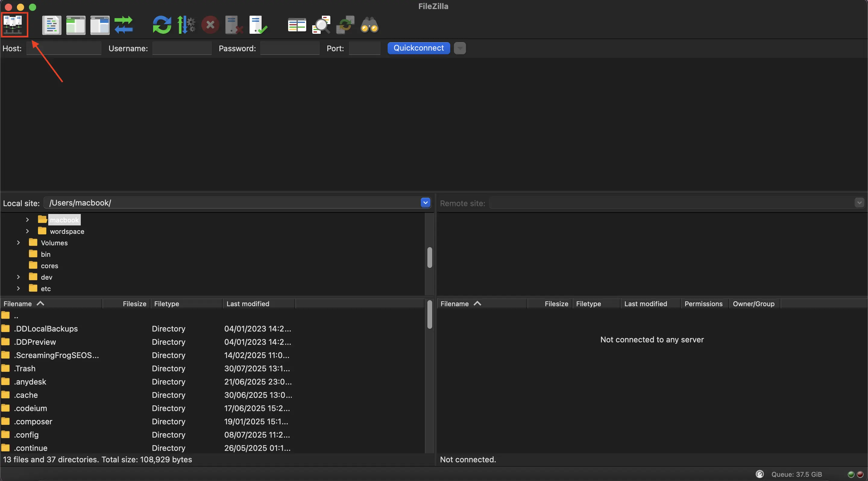Select the .codeium directory row
Viewport: 868px width, 481px height.
(212, 408)
